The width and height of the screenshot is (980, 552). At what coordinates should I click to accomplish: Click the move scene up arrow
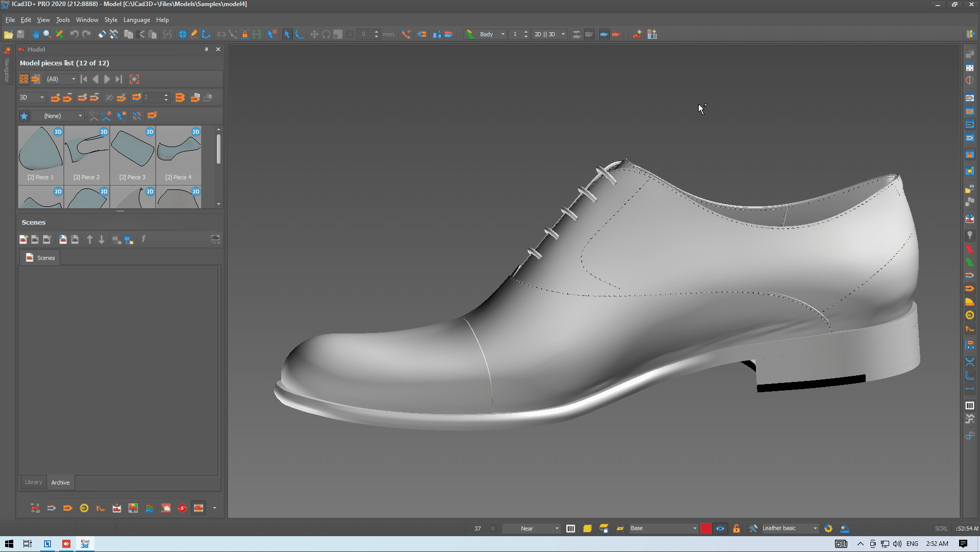tap(90, 239)
